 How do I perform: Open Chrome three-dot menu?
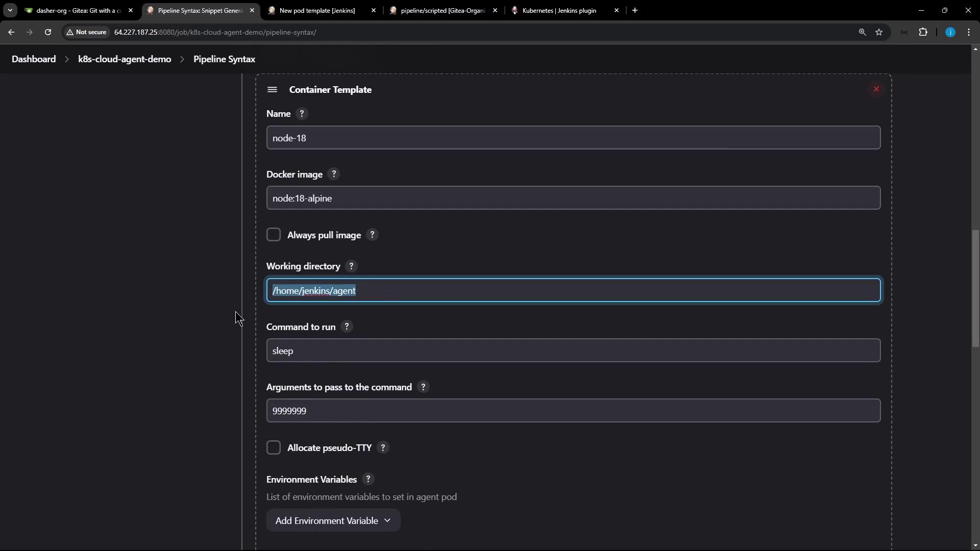click(969, 32)
